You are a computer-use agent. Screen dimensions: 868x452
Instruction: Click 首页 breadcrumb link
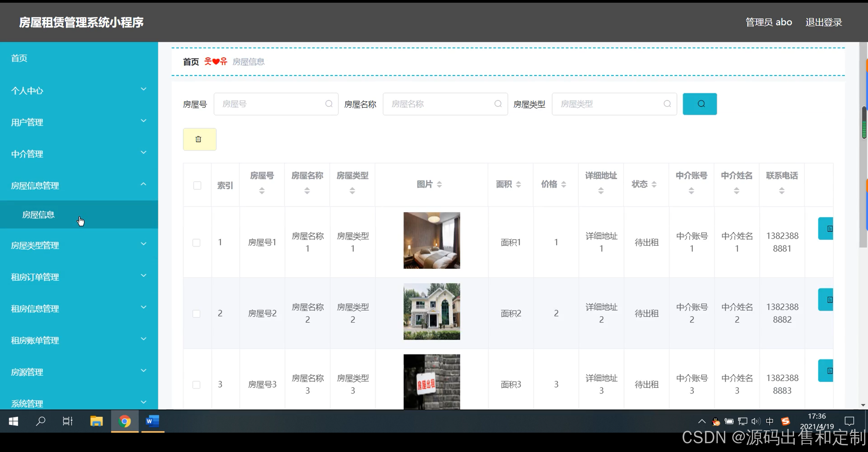pyautogui.click(x=191, y=62)
